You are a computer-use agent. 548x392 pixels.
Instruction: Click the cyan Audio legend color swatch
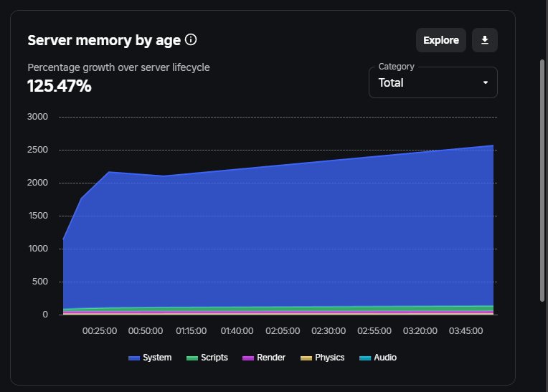point(365,358)
